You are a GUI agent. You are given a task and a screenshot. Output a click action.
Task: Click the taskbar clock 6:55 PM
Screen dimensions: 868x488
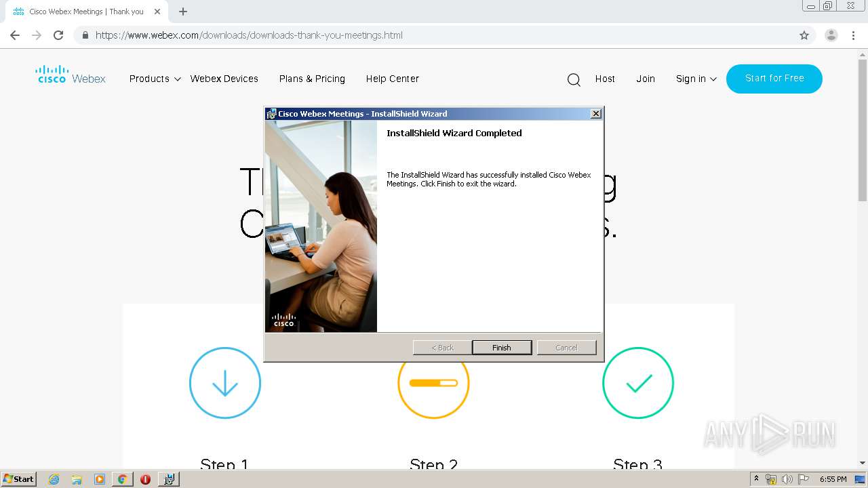pyautogui.click(x=833, y=479)
